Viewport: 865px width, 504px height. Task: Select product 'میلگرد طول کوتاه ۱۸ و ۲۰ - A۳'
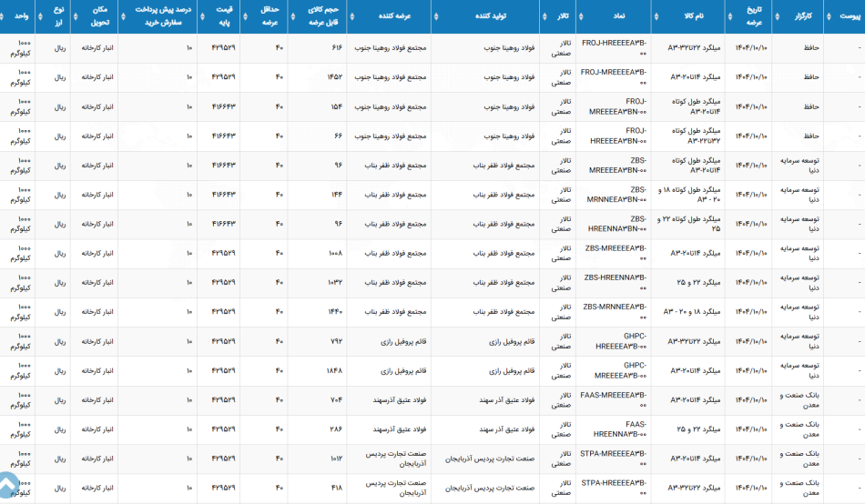689,195
